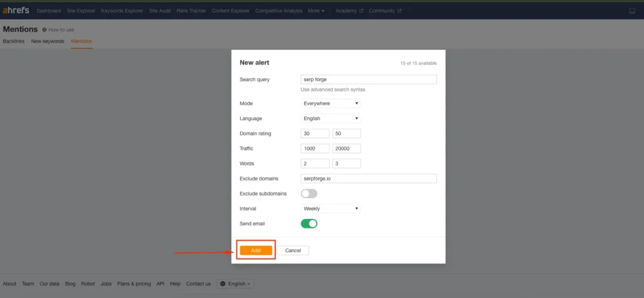Click the Traffic minimum field showing 1000

pyautogui.click(x=315, y=148)
